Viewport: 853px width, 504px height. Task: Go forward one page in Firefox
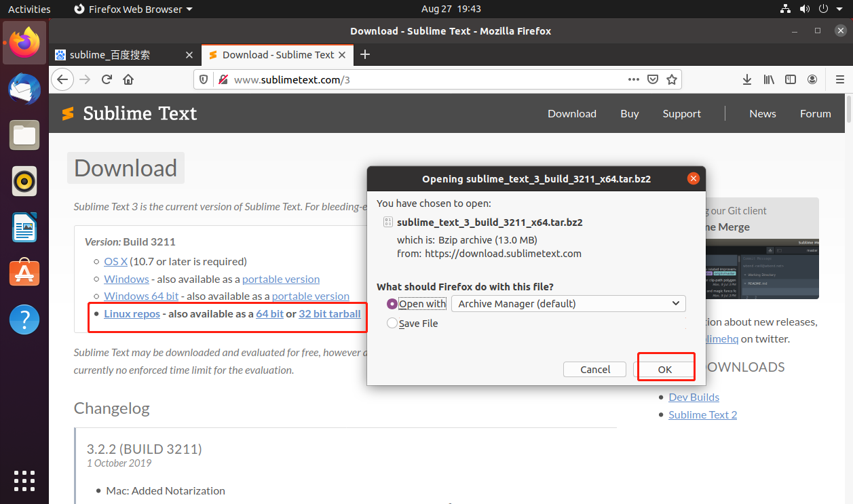coord(85,79)
